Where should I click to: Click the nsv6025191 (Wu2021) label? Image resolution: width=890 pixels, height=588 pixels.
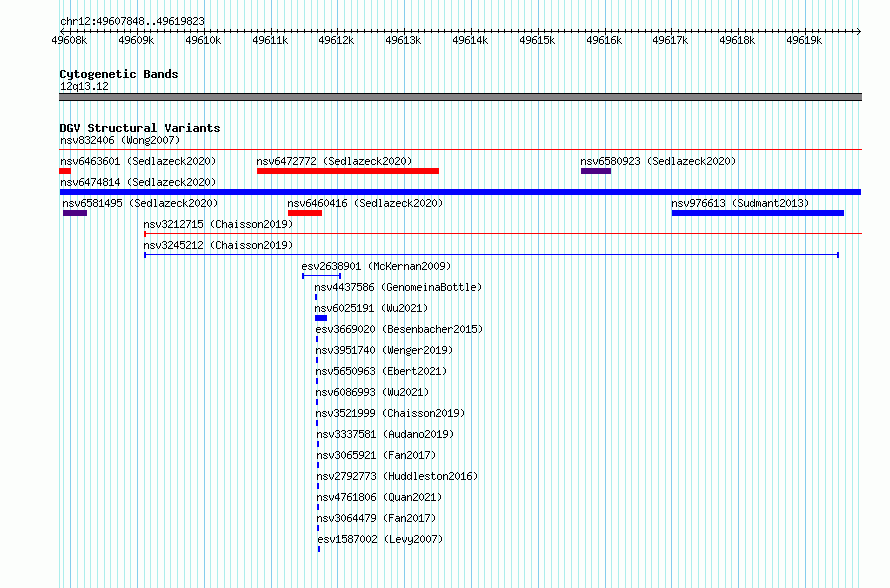371,308
